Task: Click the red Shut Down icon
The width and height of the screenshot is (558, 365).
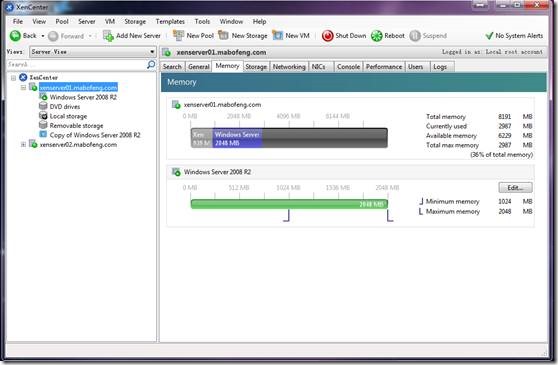Action: coord(327,36)
